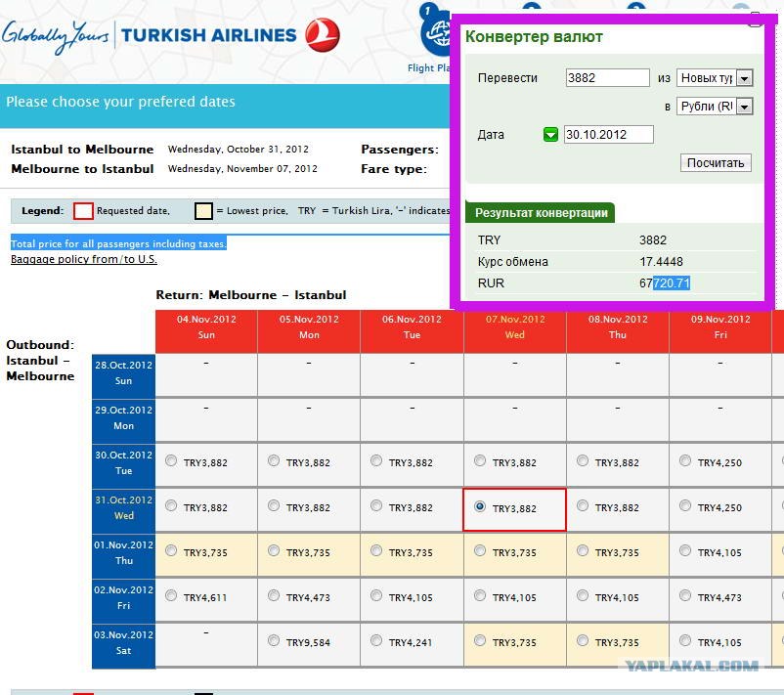784x695 pixels.
Task: Click the Turkish Airlines red logo
Action: point(323,35)
